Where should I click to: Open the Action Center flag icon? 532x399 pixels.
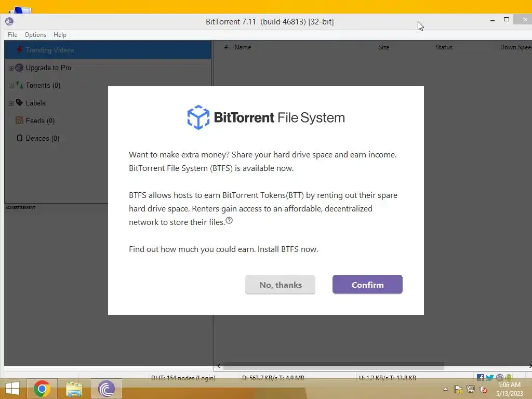click(458, 389)
